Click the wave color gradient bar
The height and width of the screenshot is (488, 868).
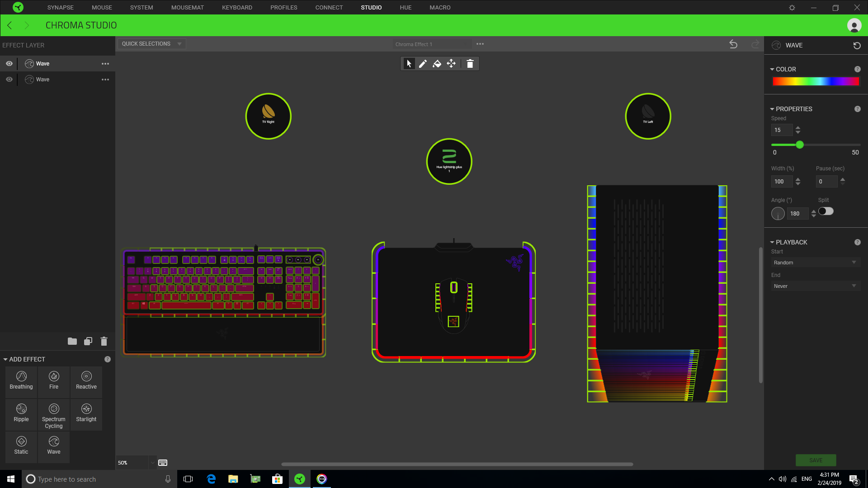tap(816, 82)
